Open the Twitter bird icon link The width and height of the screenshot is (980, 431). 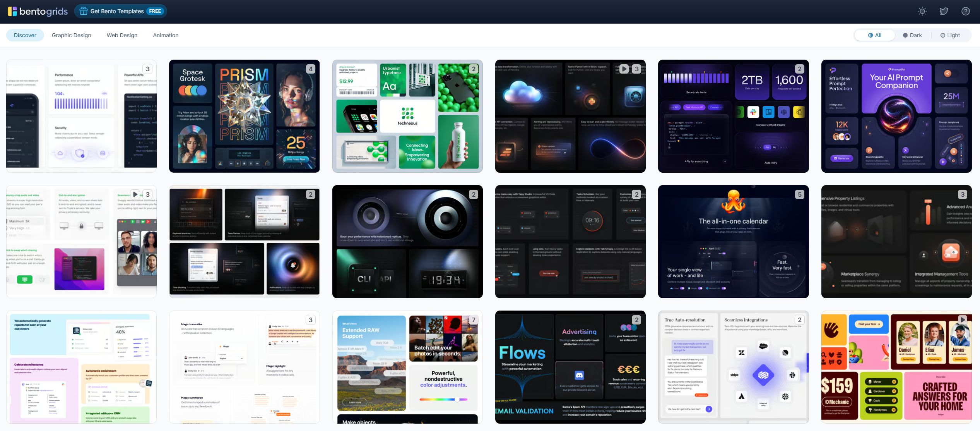(x=944, y=11)
